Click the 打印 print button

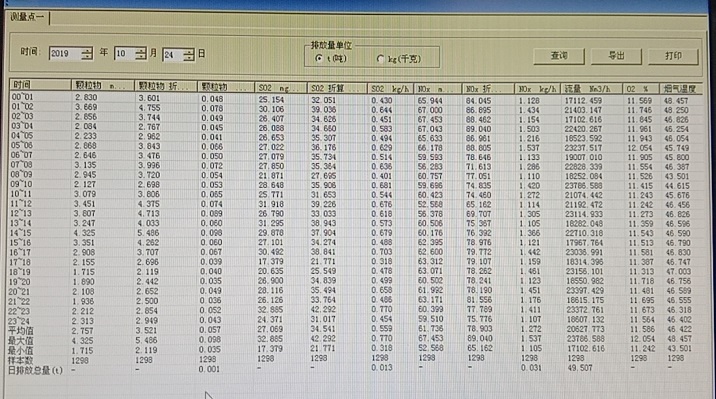click(673, 56)
